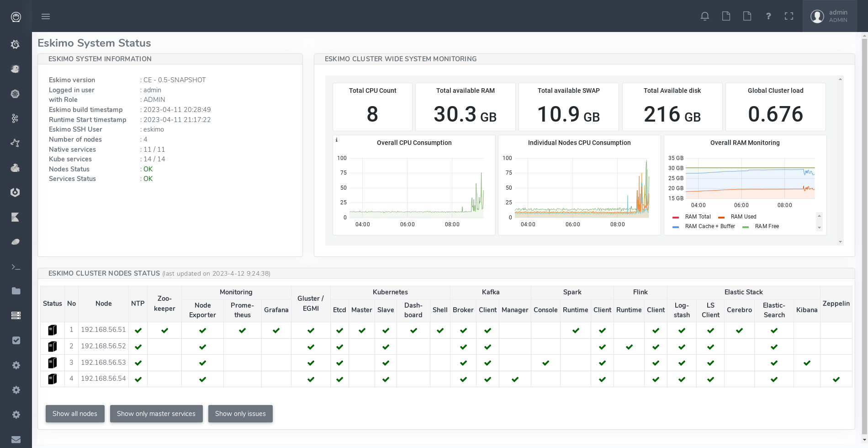The height and width of the screenshot is (448, 868).
Task: Open the Overall CPU Consumption panel title
Action: coord(414,143)
